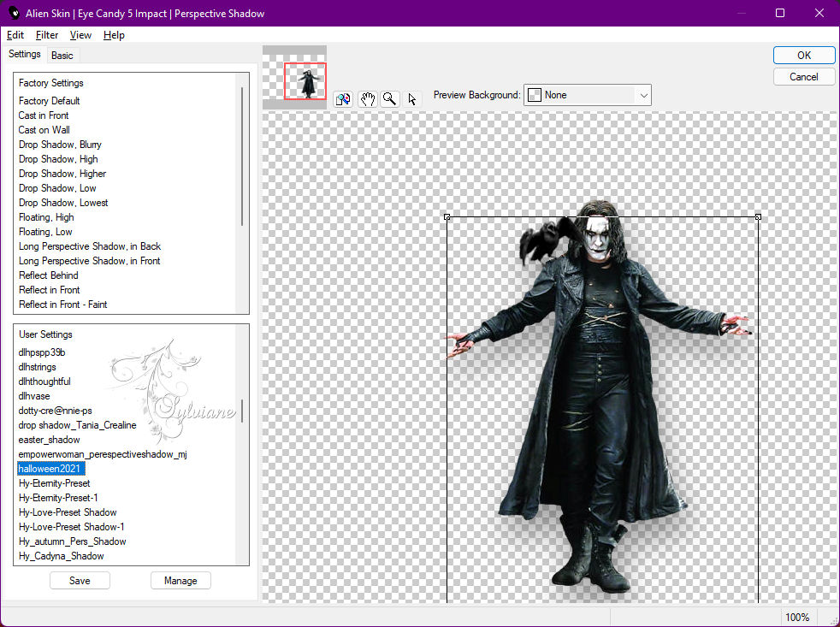Viewport: 840px width, 627px height.
Task: Select the dlhstrings user setting
Action: (37, 367)
